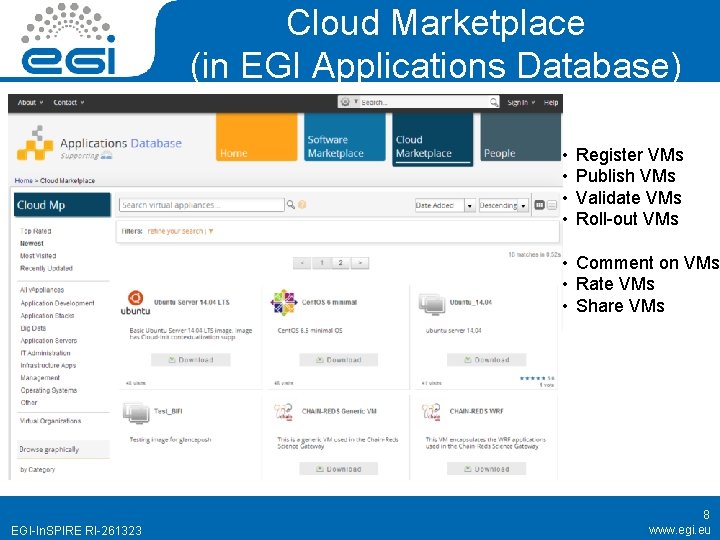720x540 pixels.
Task: Select by Category option
Action: point(38,469)
